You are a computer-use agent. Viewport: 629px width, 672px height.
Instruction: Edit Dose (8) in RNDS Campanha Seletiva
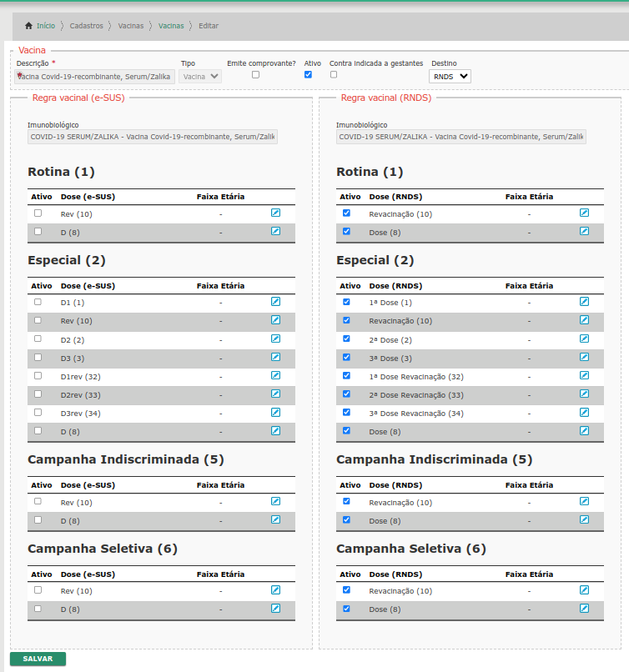585,609
